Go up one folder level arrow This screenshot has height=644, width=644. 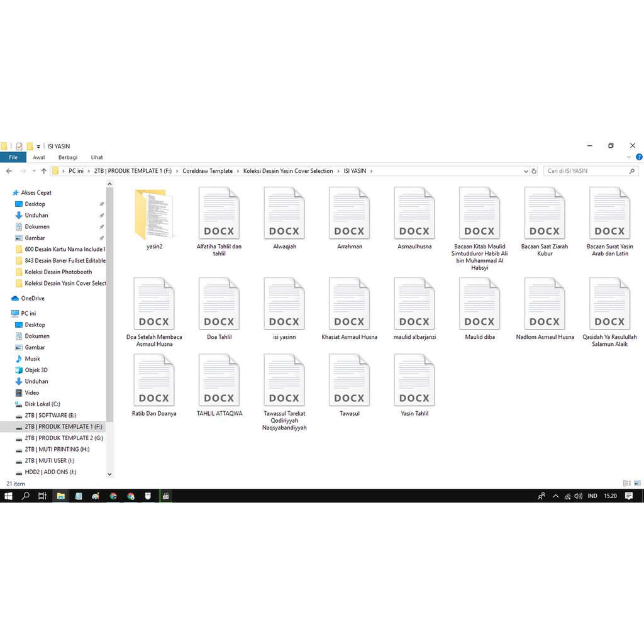43,171
